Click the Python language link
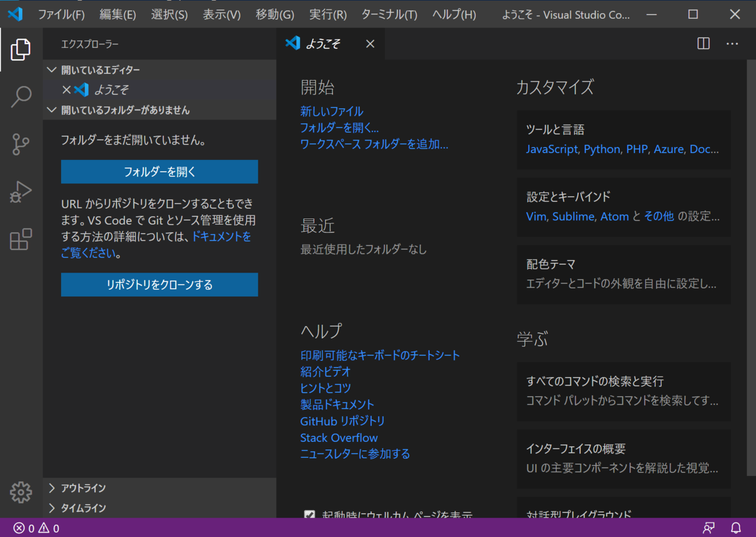Screen dimensions: 756x537 (x=602, y=149)
